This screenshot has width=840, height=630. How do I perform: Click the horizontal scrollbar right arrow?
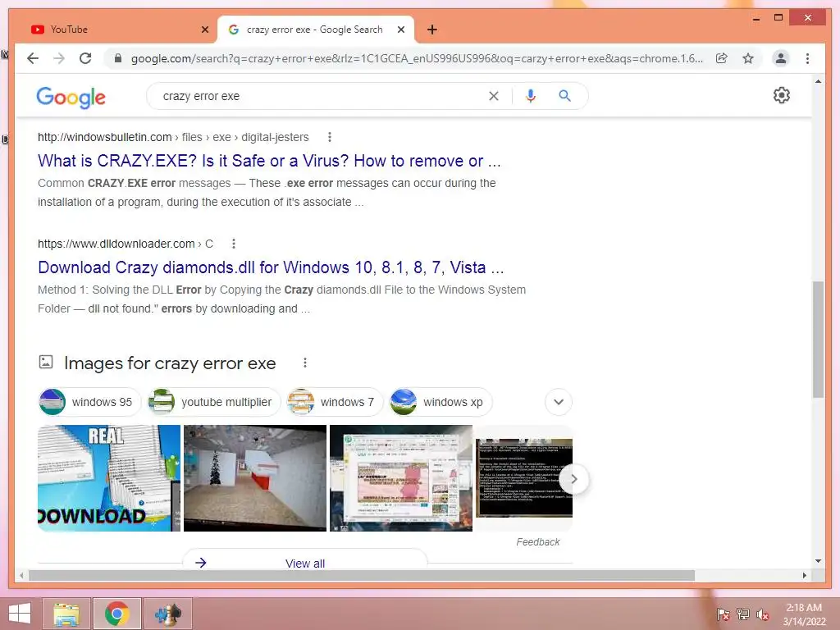coord(804,575)
